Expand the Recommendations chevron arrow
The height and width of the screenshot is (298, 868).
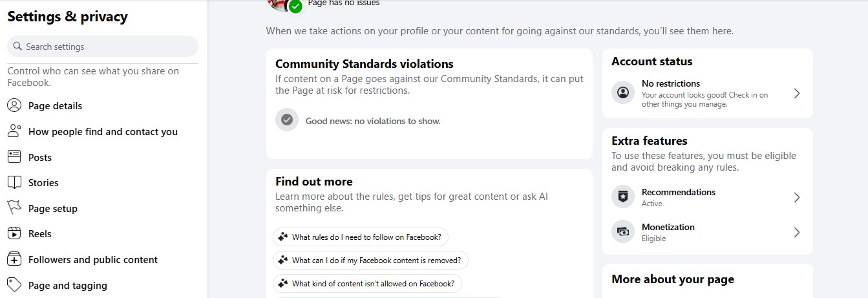coord(797,197)
